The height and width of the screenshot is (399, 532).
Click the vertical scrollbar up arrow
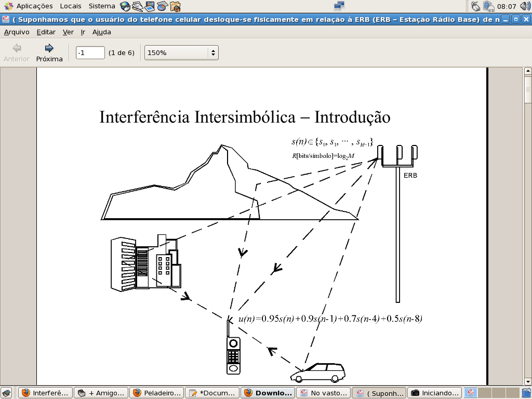528,71
